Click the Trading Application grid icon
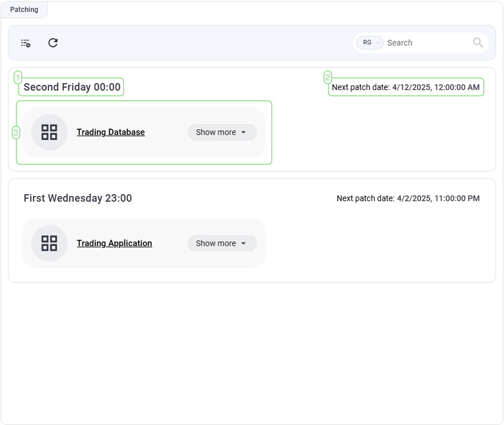504x425 pixels. pyautogui.click(x=49, y=243)
